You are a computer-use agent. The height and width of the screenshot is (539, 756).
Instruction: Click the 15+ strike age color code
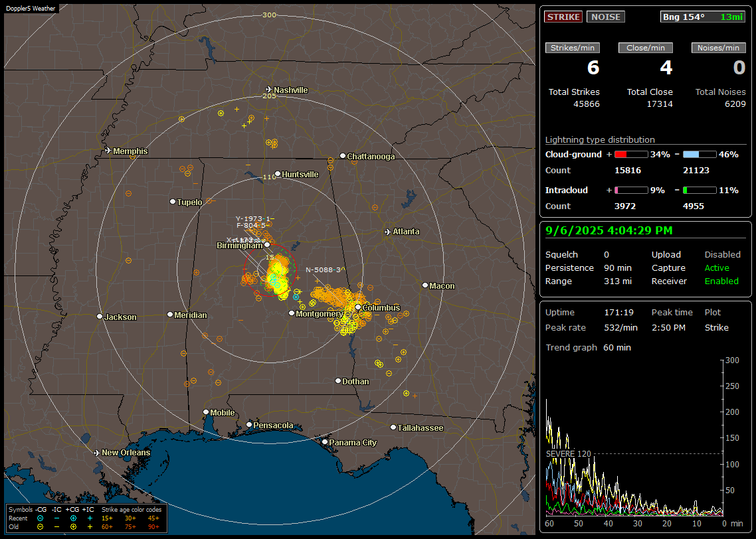coord(107,518)
